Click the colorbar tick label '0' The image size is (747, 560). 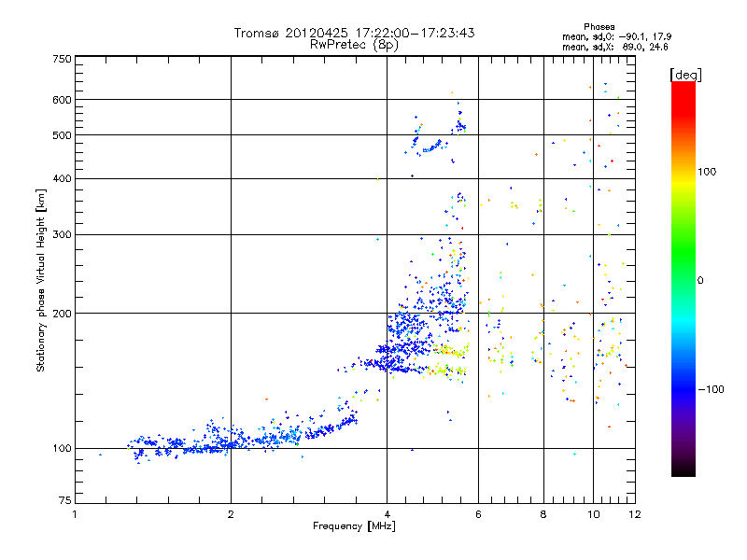(700, 281)
